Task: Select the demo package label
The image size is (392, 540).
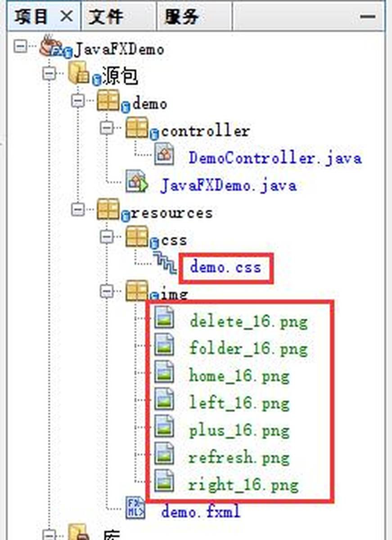Action: click(x=149, y=104)
